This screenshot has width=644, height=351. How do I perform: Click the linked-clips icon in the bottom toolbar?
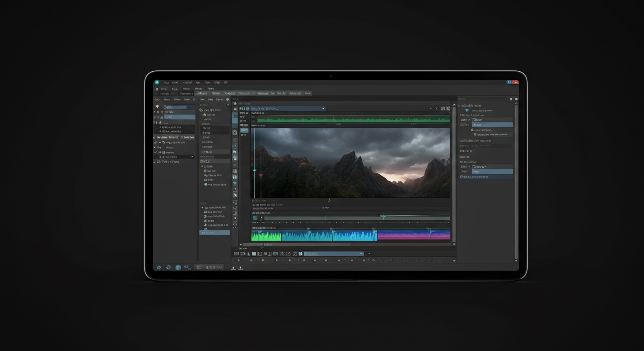pyautogui.click(x=282, y=254)
